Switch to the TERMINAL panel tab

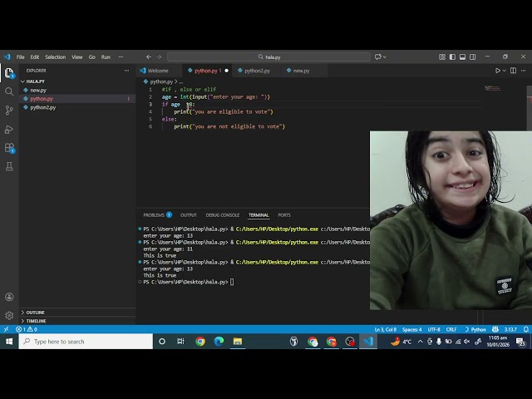pos(259,215)
